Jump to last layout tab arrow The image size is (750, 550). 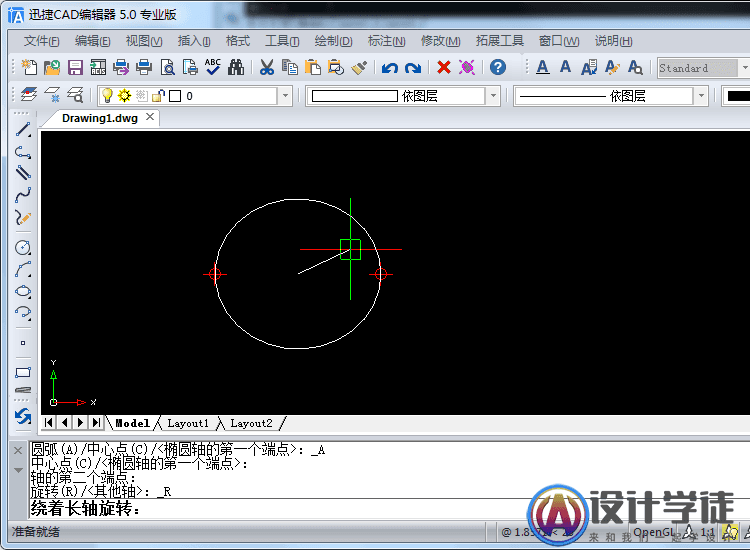point(97,423)
